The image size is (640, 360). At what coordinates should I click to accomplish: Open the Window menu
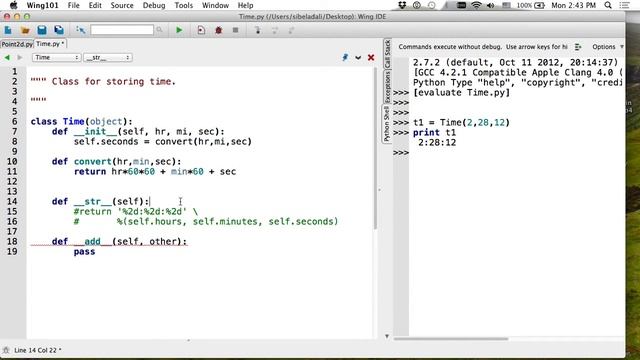215,5
